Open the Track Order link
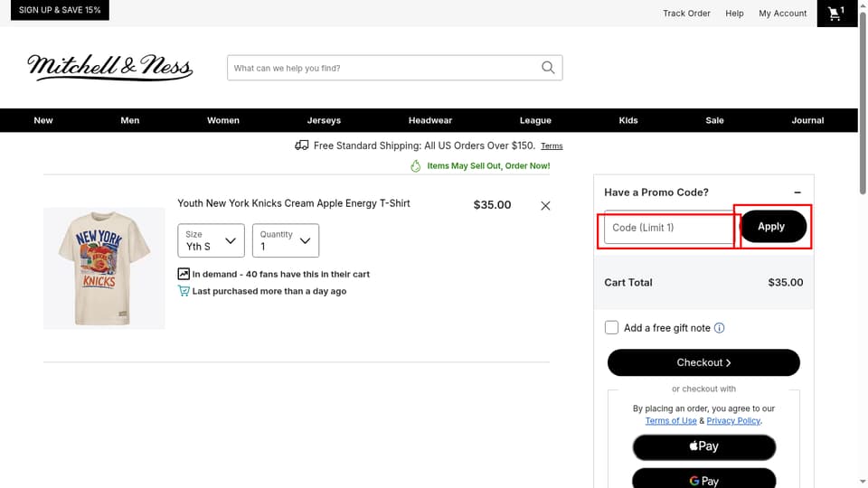Screen dimensions: 868x488 pyautogui.click(x=686, y=14)
